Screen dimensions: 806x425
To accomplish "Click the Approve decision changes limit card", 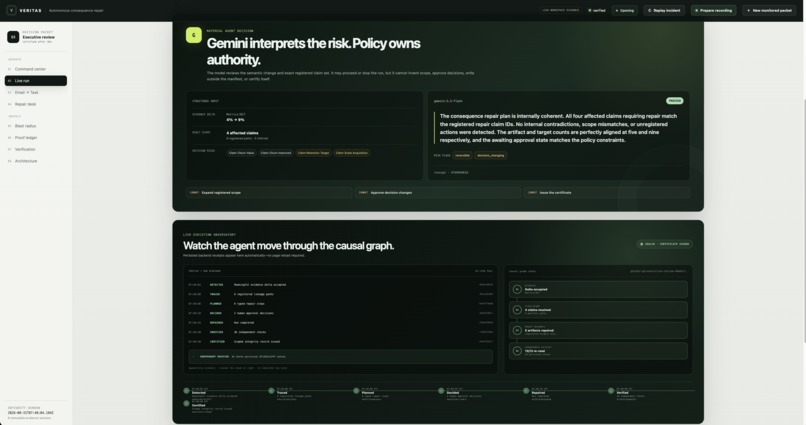I will 438,193.
